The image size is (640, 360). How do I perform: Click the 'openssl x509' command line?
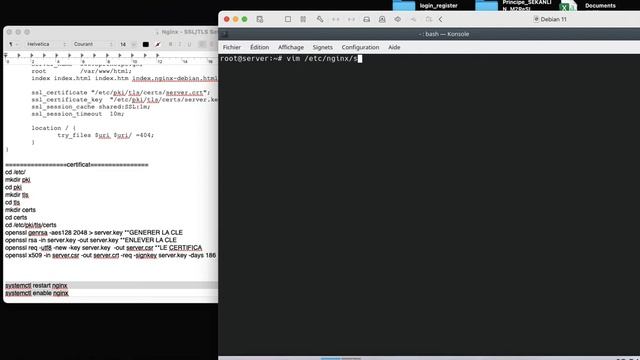click(x=111, y=255)
